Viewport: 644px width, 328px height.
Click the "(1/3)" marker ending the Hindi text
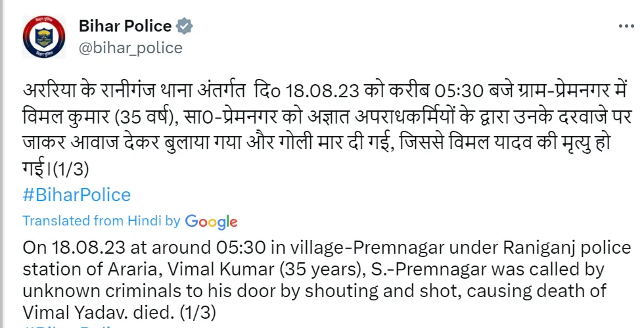(71, 169)
